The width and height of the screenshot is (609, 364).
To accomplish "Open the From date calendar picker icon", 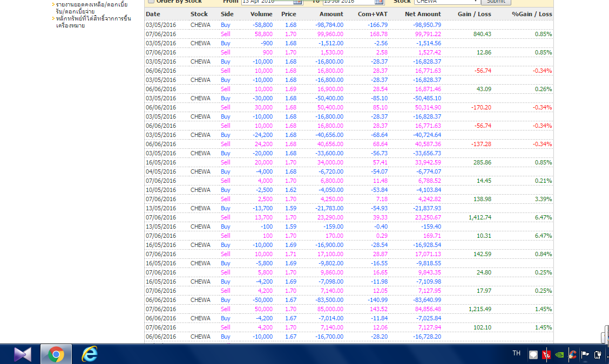I will coord(297,2).
